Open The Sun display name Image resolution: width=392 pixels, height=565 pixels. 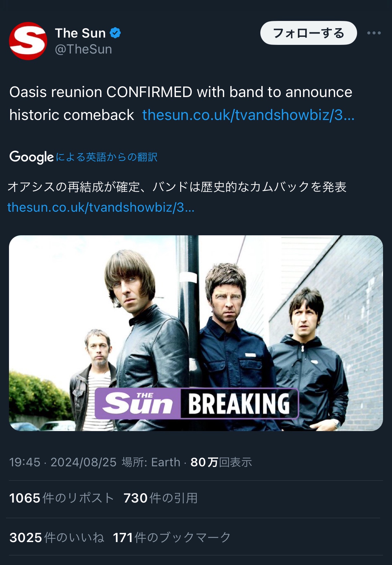[x=80, y=33]
